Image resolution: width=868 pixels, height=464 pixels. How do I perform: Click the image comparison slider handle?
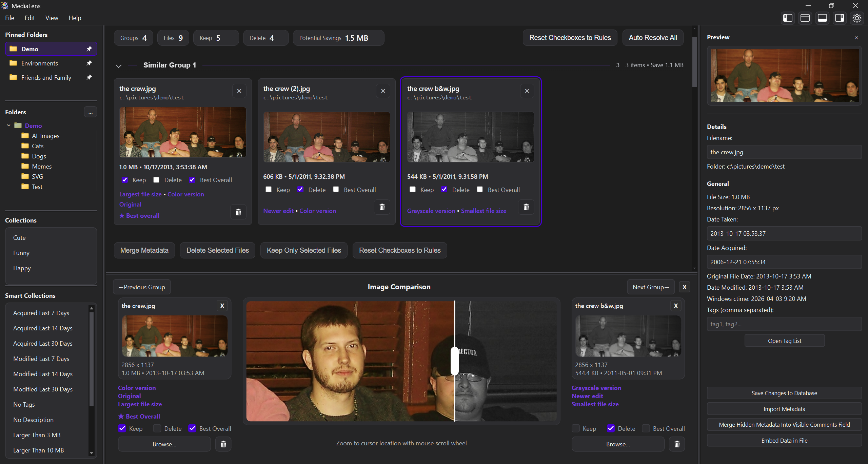[x=454, y=361]
